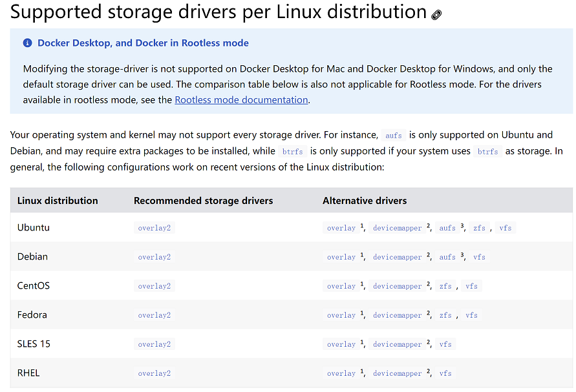This screenshot has width=576, height=392.
Task: Click footnote 1 after overlay in Ubuntu row
Action: coord(363,226)
